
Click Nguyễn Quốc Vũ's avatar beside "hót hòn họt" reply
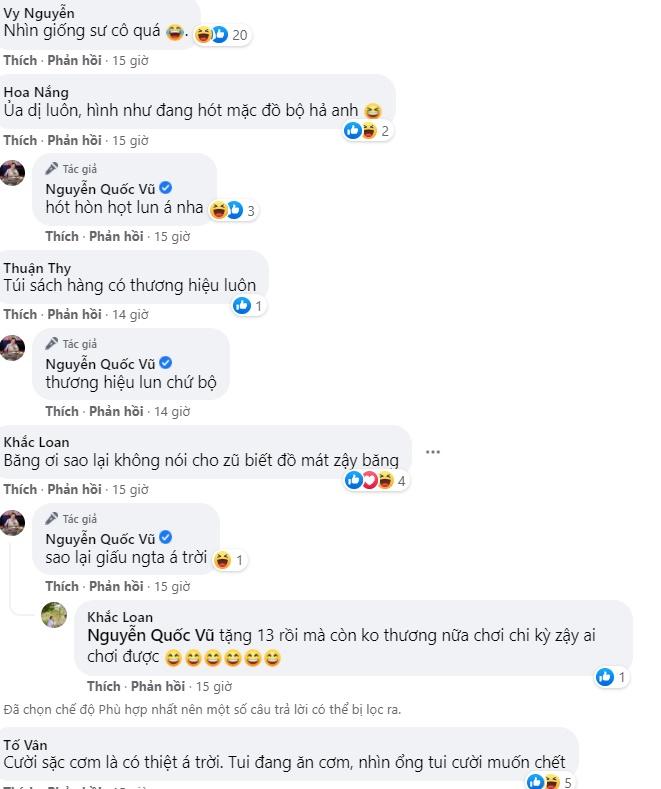click(12, 172)
